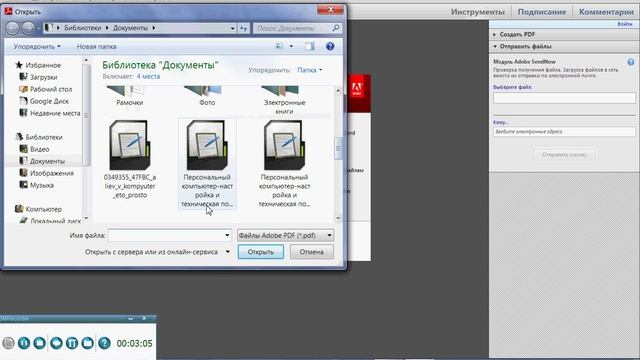
Task: Open the address bar history dropdown
Action: pos(232,28)
